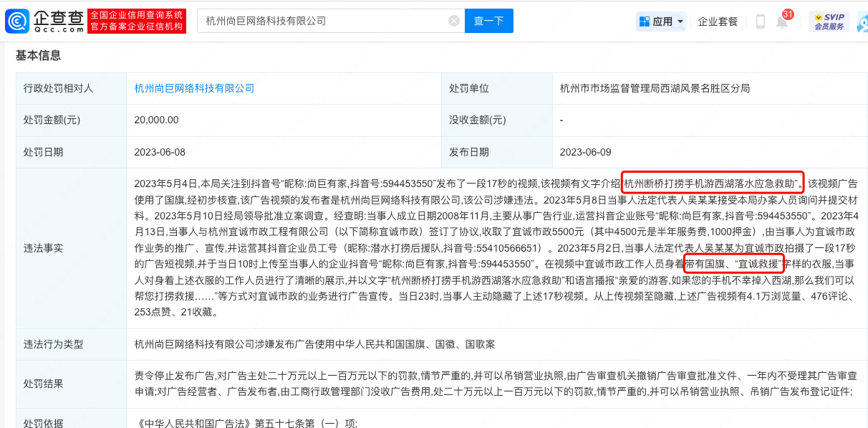Open the 杭州尚巨网络科技有限公司 company link
This screenshot has width=868, height=428.
(x=194, y=88)
